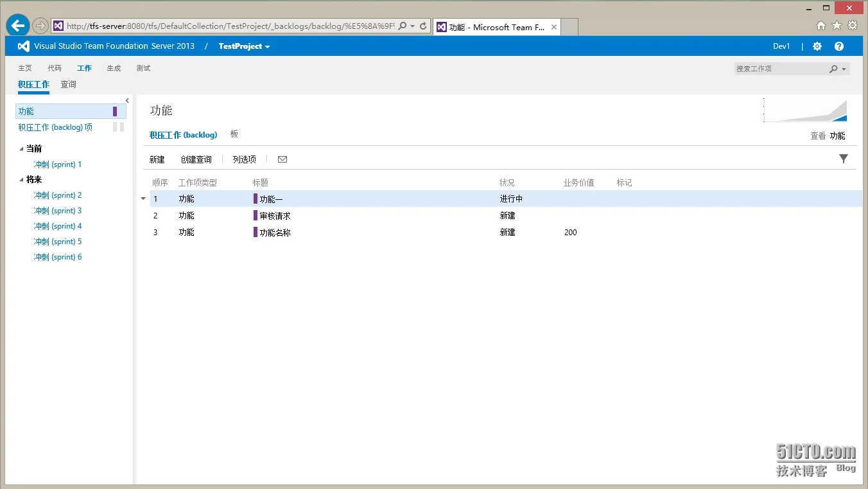Click the 功能 link next to 查看
This screenshot has width=868, height=489.
pyautogui.click(x=837, y=136)
